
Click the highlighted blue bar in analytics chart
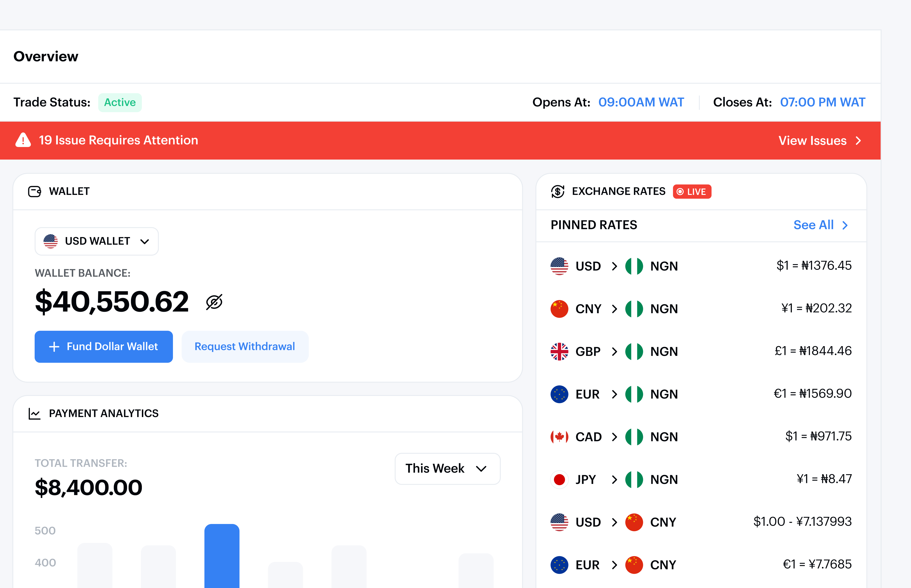click(x=222, y=556)
